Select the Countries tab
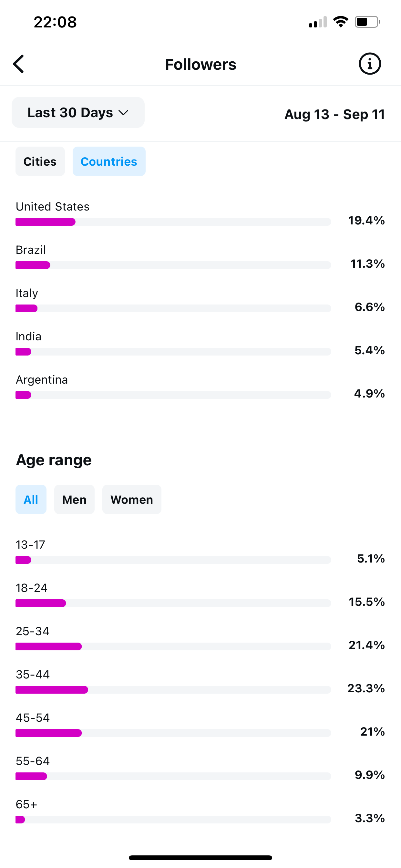This screenshot has width=401, height=868. coord(109,161)
